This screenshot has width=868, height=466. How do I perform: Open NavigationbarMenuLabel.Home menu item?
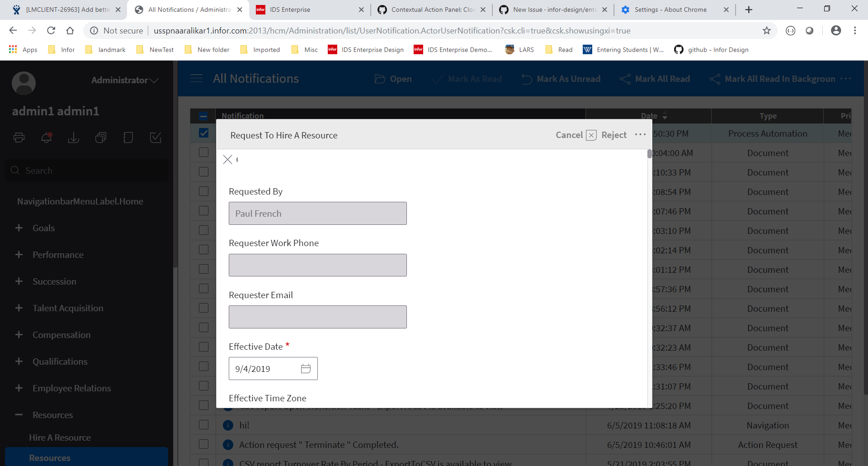tap(80, 201)
